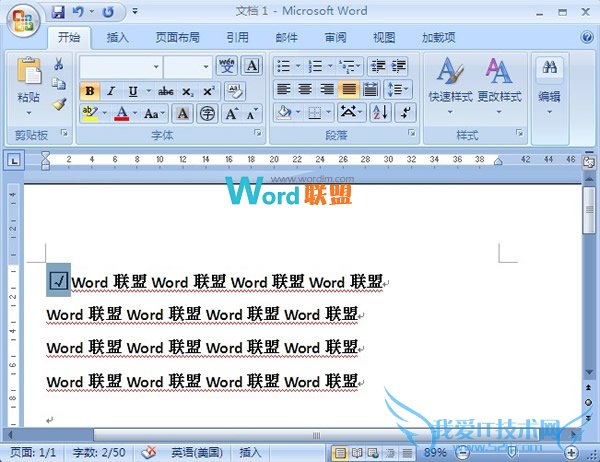Open the phonetic guide (wén) tool
The image size is (600, 462).
pyautogui.click(x=227, y=66)
